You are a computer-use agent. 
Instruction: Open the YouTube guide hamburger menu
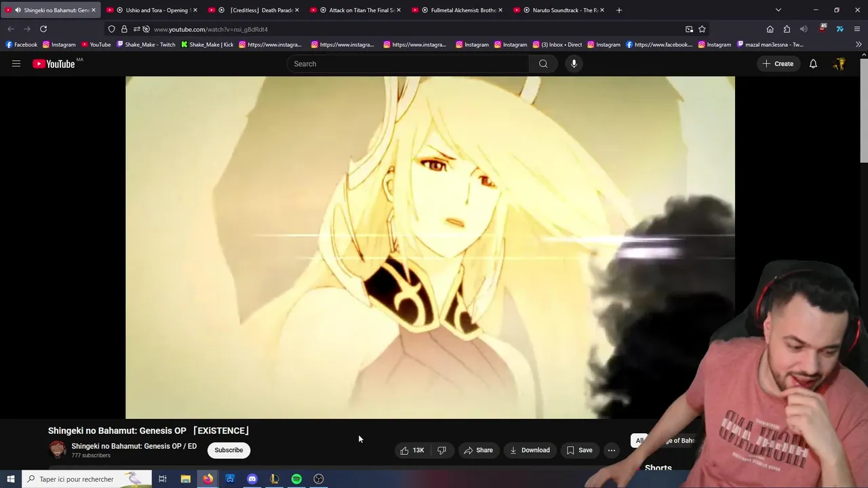pyautogui.click(x=16, y=64)
